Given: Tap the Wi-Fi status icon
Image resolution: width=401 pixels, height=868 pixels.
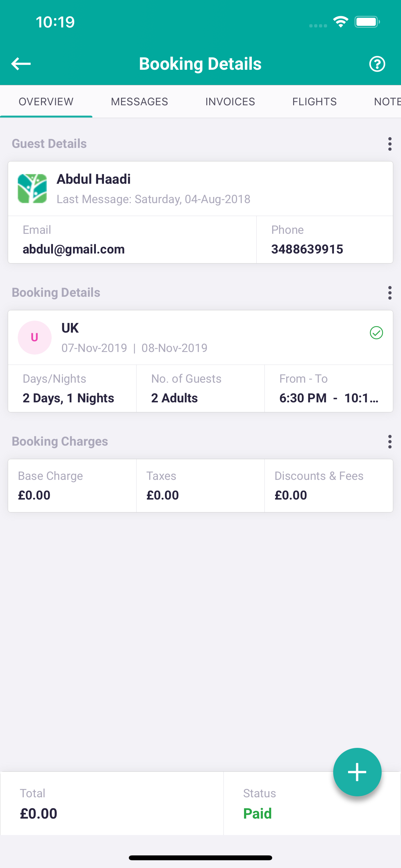Looking at the screenshot, I should click(x=341, y=22).
